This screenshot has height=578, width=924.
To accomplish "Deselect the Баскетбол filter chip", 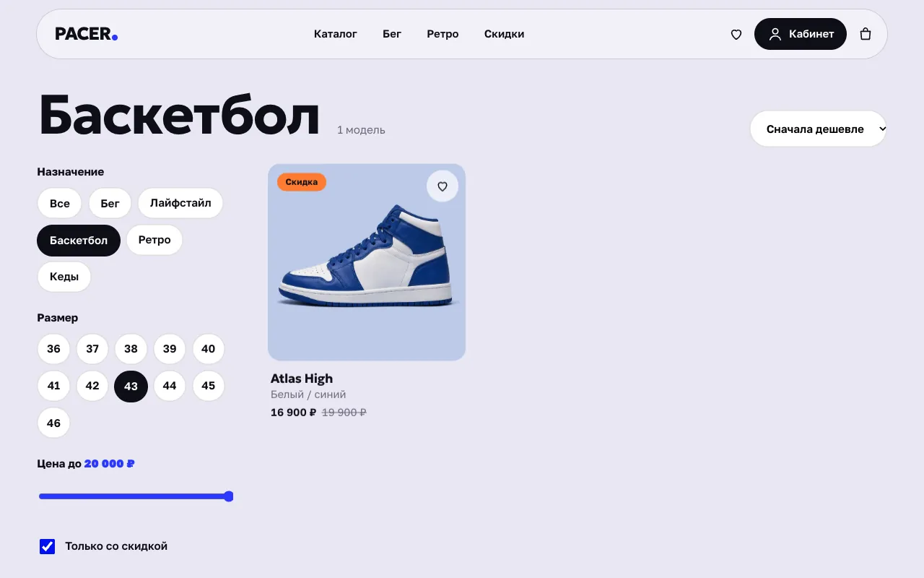I will coord(79,240).
